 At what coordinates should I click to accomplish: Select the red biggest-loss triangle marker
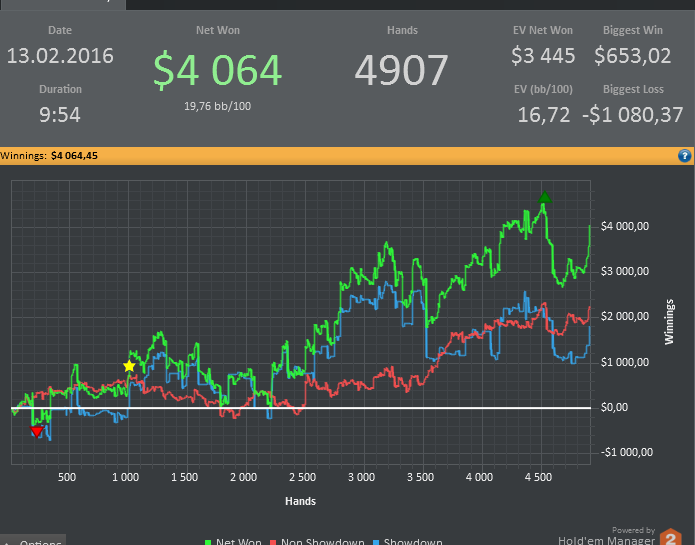36,432
